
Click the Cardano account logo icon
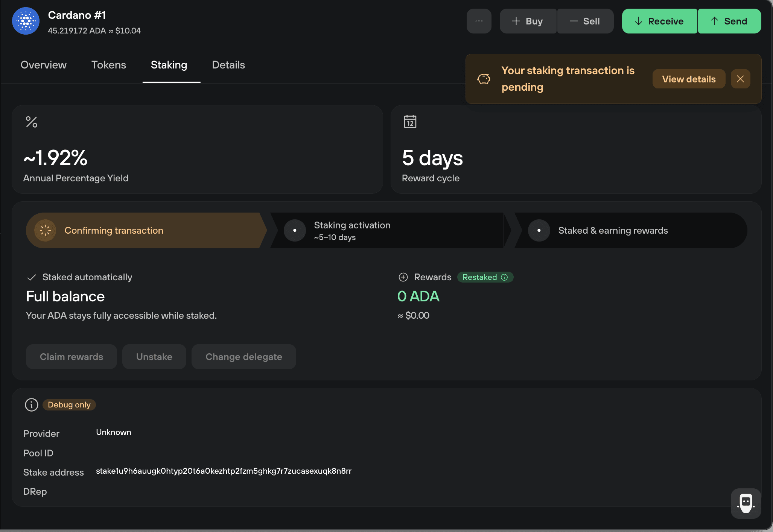click(x=26, y=21)
